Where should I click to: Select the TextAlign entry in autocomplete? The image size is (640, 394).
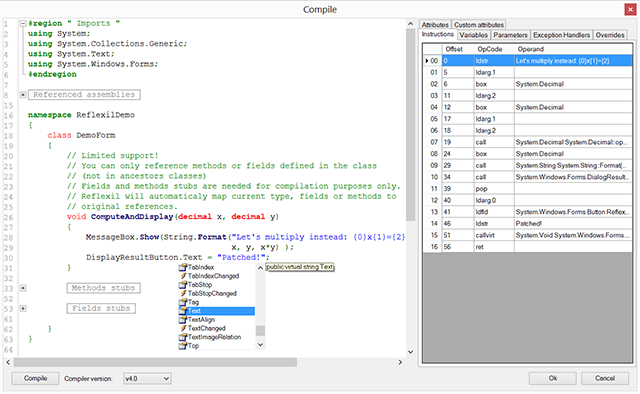(x=201, y=320)
